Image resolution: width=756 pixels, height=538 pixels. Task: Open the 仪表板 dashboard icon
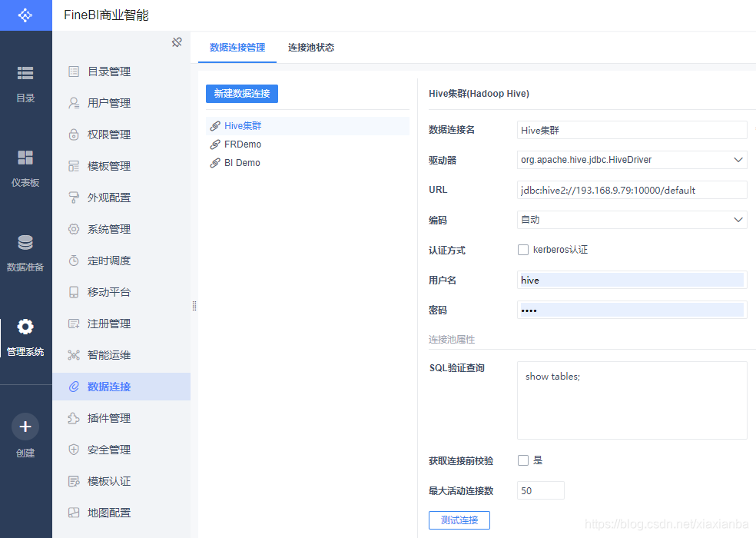25,158
